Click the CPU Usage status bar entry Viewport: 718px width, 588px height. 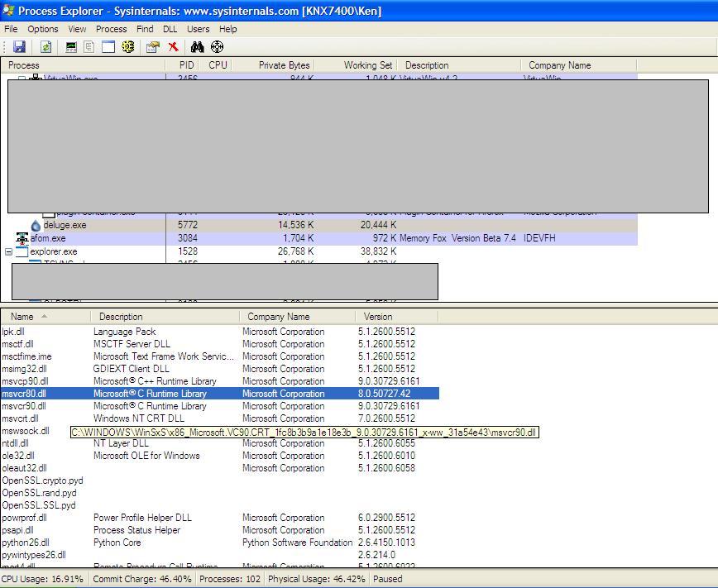(x=42, y=579)
